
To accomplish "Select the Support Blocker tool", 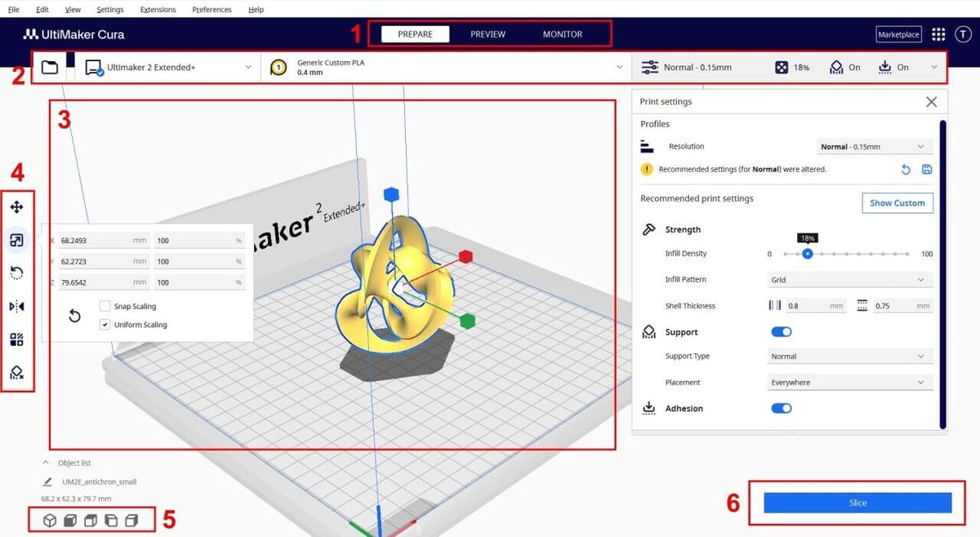I will coord(16,372).
